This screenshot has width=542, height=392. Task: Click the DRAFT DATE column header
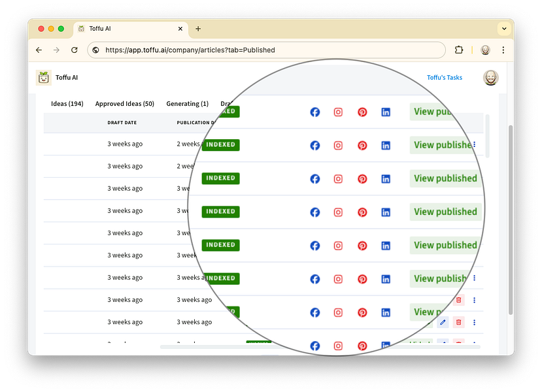(122, 123)
